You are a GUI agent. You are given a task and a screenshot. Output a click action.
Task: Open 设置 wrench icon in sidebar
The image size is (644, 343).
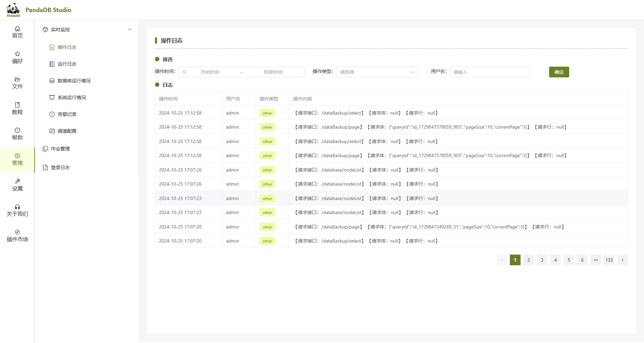coord(17,181)
